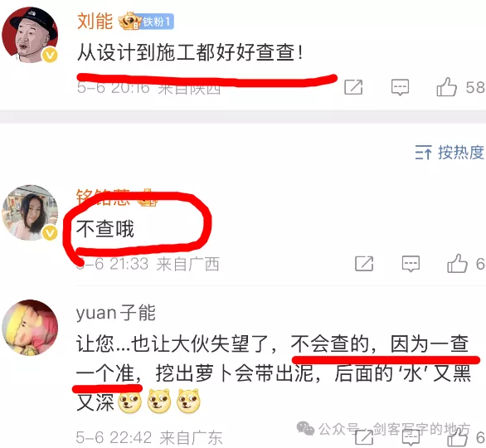Share the 不查哦 comment
This screenshot has height=448, width=486.
click(x=364, y=264)
